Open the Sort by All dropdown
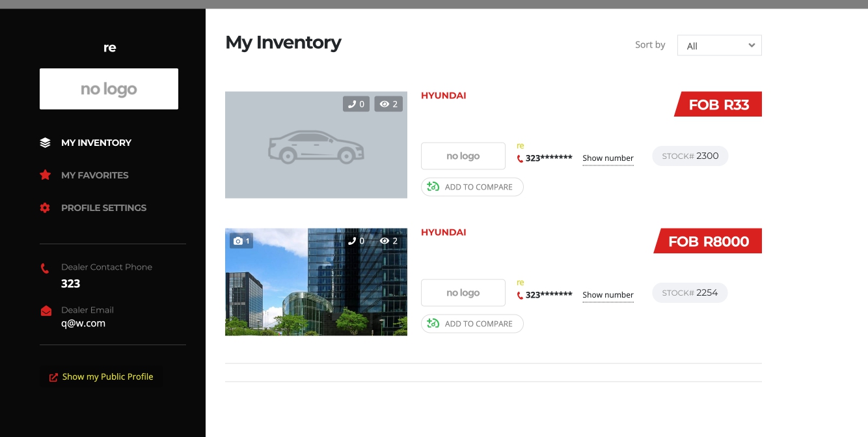This screenshot has width=868, height=437. click(x=719, y=46)
